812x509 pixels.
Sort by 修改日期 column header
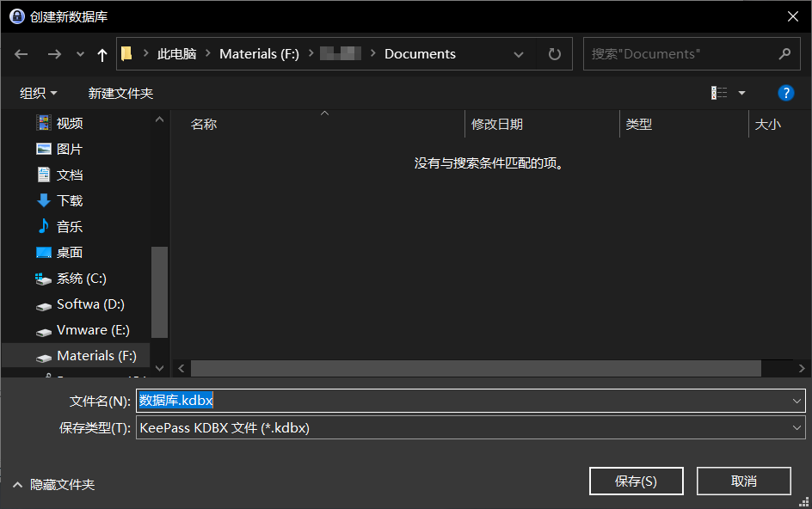point(497,125)
